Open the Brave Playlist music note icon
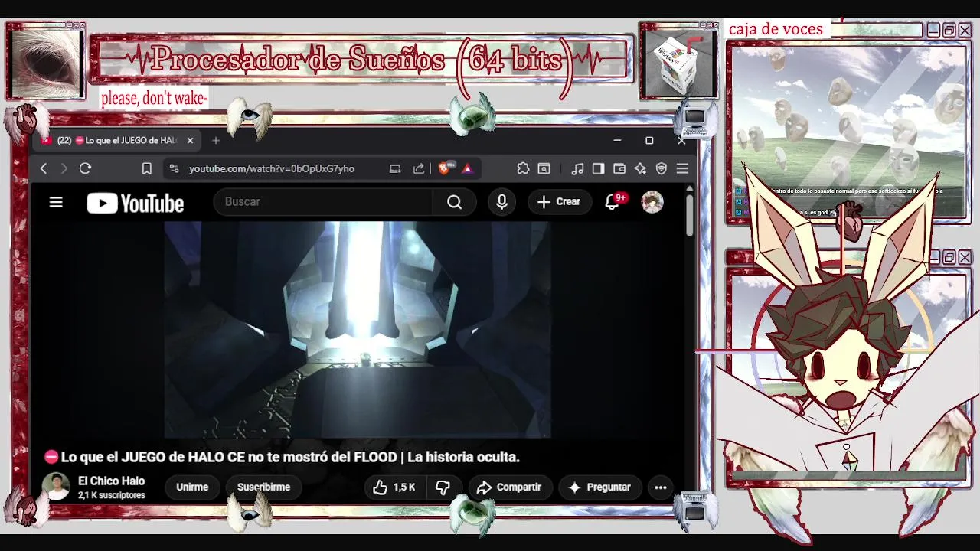The width and height of the screenshot is (980, 551). [x=578, y=168]
